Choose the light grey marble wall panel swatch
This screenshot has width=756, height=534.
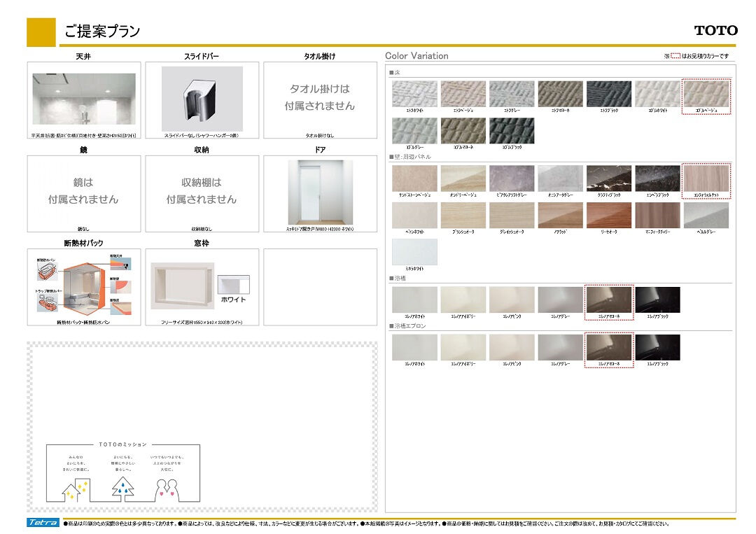(x=561, y=178)
